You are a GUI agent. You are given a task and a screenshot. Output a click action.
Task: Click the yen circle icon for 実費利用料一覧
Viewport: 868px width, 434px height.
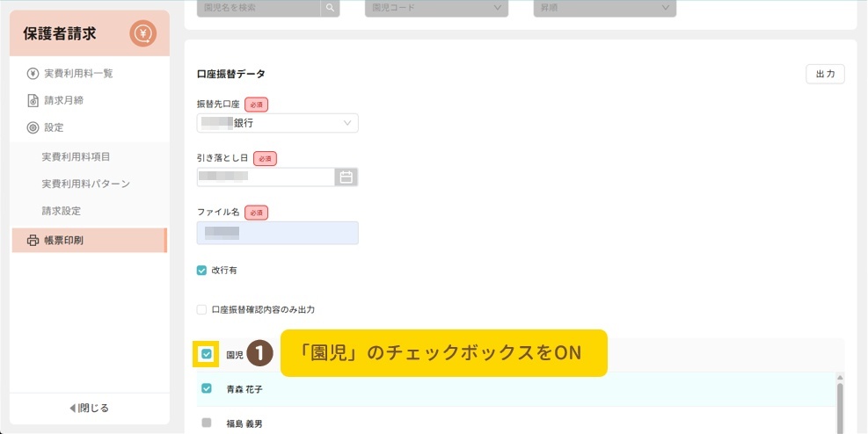33,73
